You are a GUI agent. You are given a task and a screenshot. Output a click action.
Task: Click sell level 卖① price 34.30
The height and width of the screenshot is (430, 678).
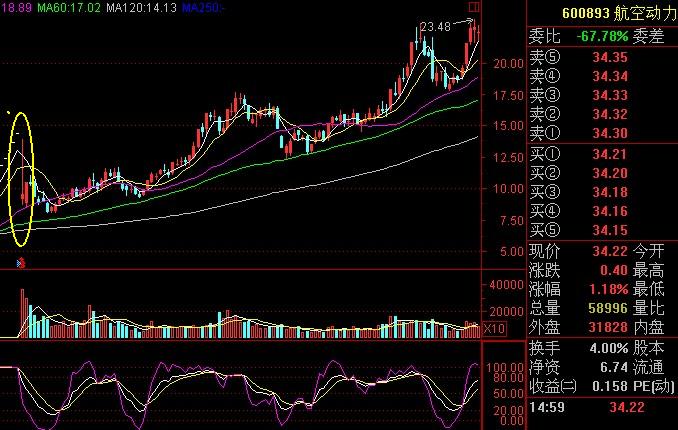click(x=610, y=133)
